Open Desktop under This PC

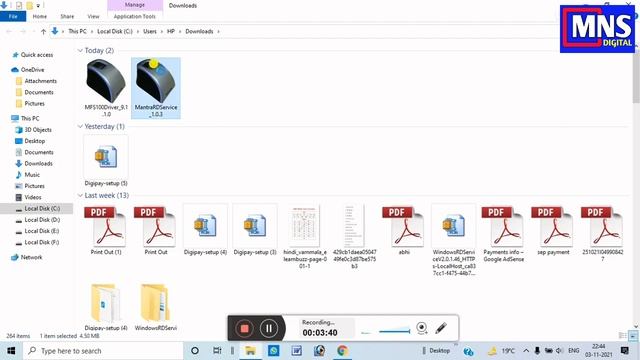pos(35,141)
